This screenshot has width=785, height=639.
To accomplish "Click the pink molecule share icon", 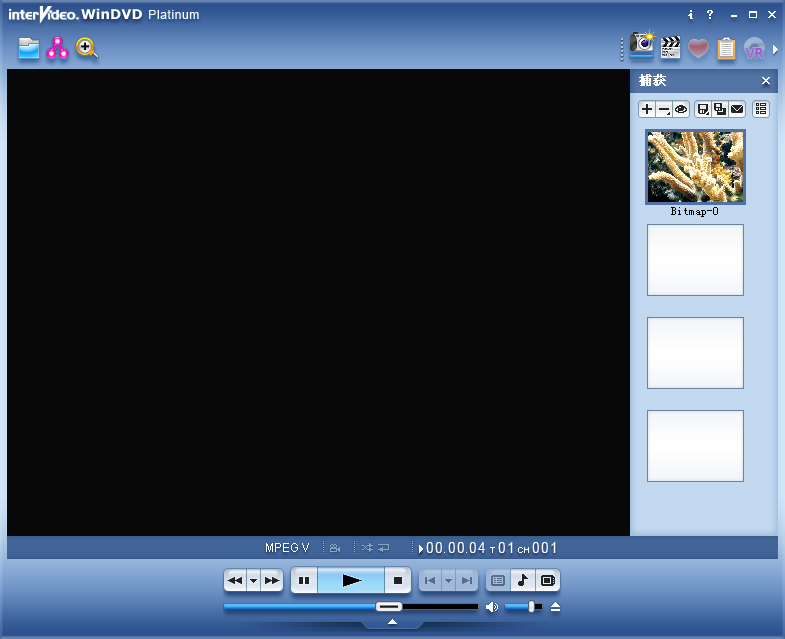I will point(57,48).
